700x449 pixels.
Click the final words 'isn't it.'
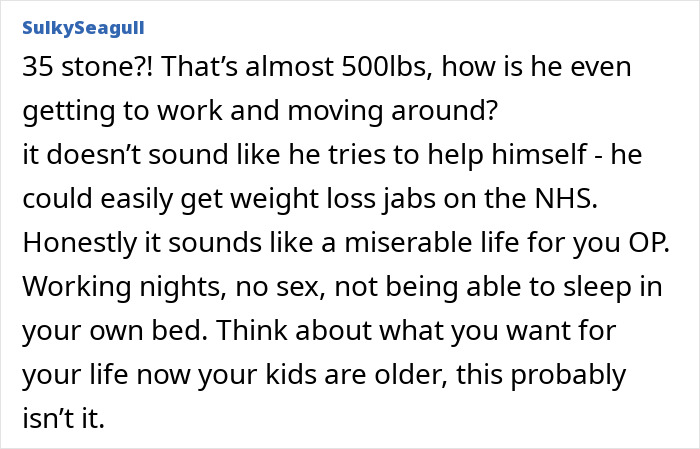click(x=64, y=418)
